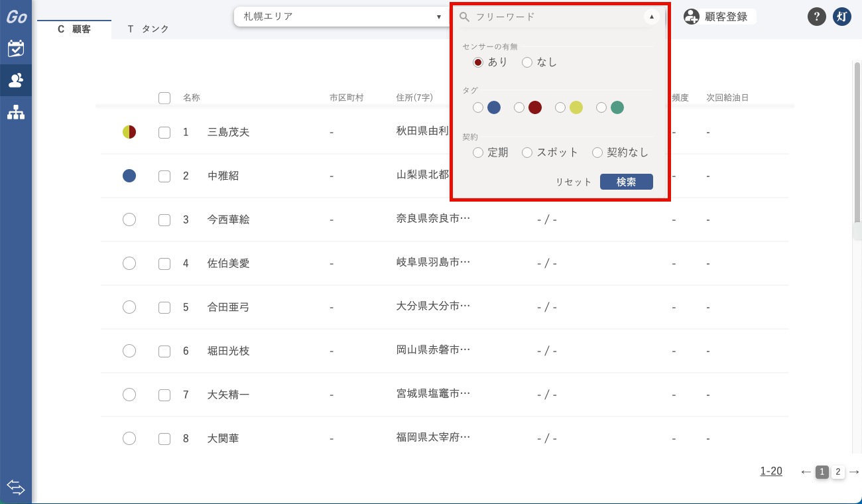Screen dimensions: 862x504
Task: Open help question mark icon
Action: [x=817, y=17]
